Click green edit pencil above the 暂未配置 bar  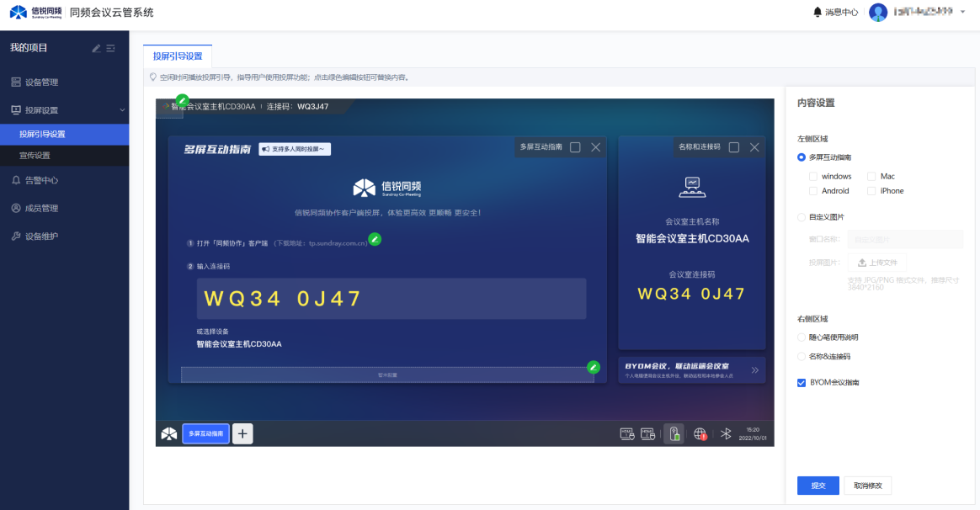pyautogui.click(x=594, y=367)
